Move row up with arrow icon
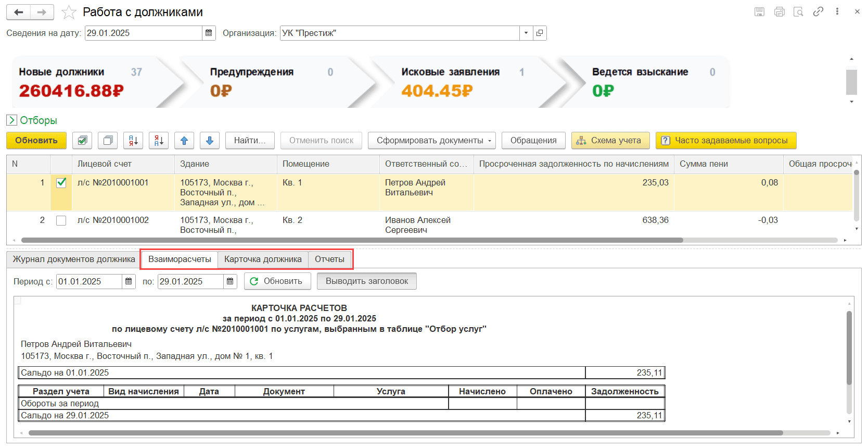The width and height of the screenshot is (868, 448). pos(184,141)
